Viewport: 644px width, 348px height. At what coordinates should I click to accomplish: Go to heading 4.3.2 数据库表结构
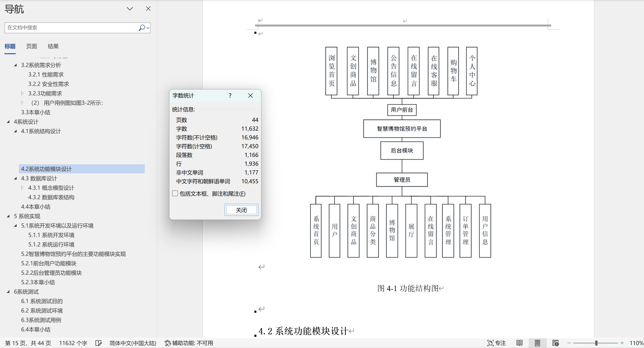pyautogui.click(x=51, y=197)
